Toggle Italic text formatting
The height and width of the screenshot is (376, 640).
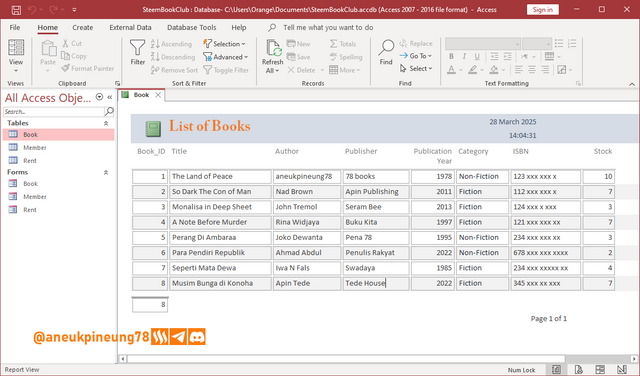(464, 56)
